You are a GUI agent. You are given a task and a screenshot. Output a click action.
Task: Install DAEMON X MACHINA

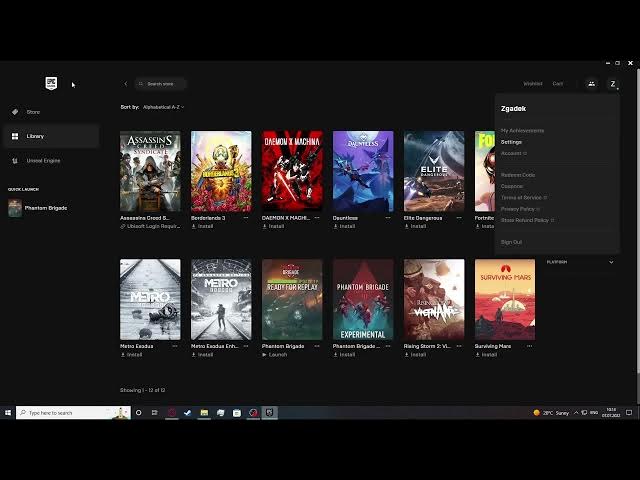coord(273,226)
